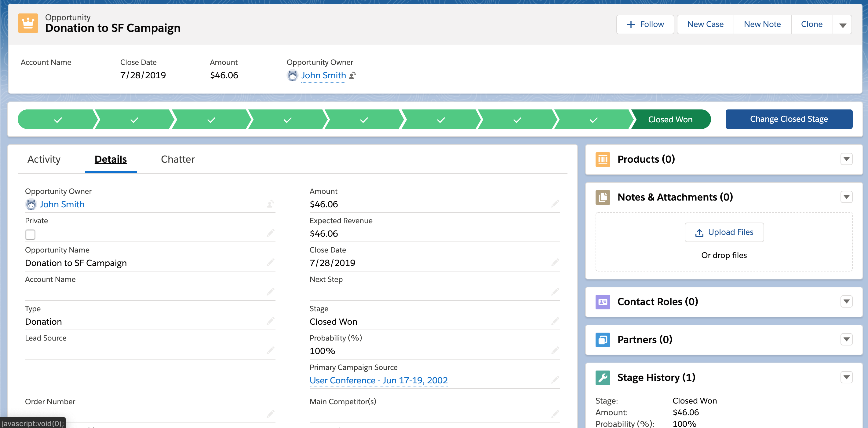
Task: Switch to the Activity tab
Action: pyautogui.click(x=44, y=159)
